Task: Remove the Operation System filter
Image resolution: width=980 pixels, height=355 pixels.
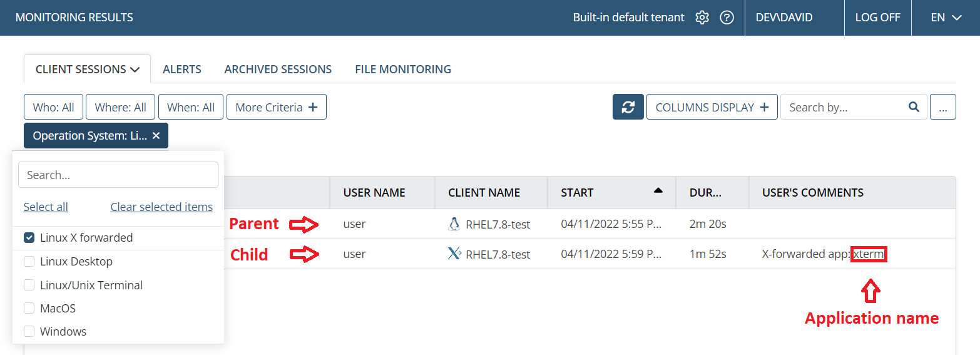Action: point(156,136)
